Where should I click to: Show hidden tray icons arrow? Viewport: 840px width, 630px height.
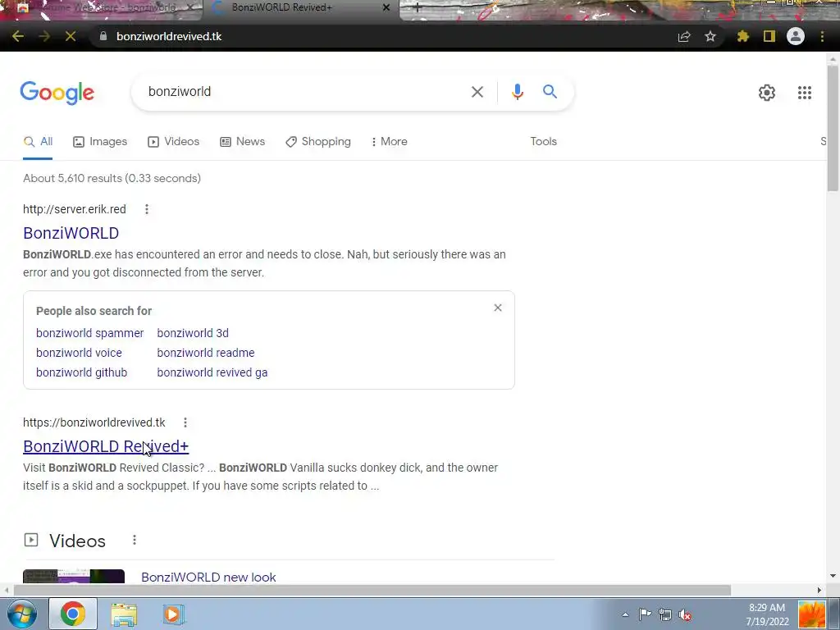tap(625, 615)
